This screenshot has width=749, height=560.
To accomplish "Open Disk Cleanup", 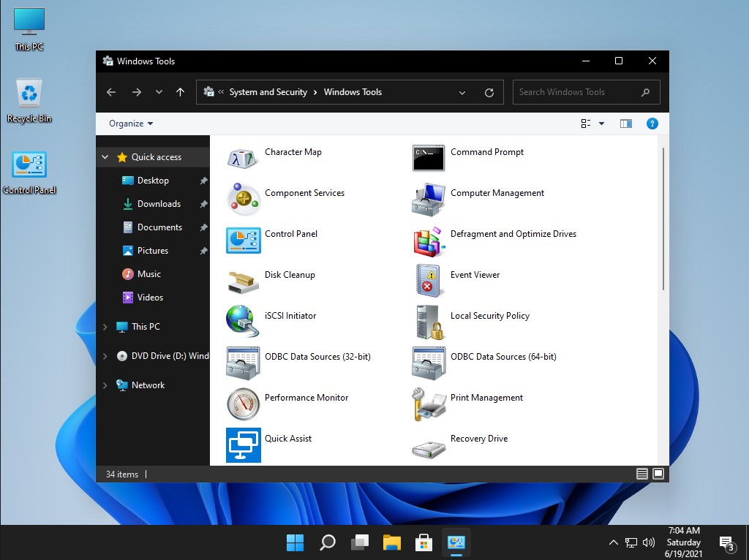I will coord(290,275).
